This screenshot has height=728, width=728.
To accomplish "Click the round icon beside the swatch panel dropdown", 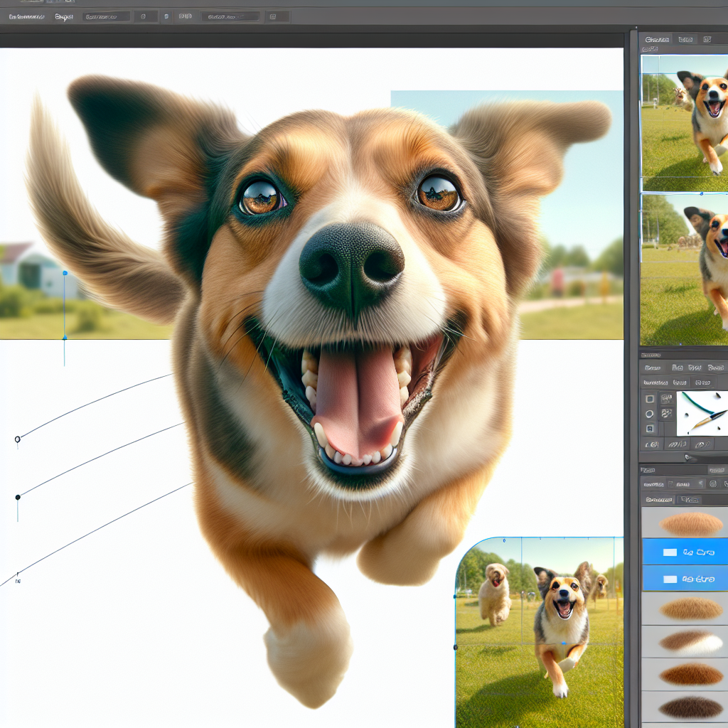I will pyautogui.click(x=713, y=483).
